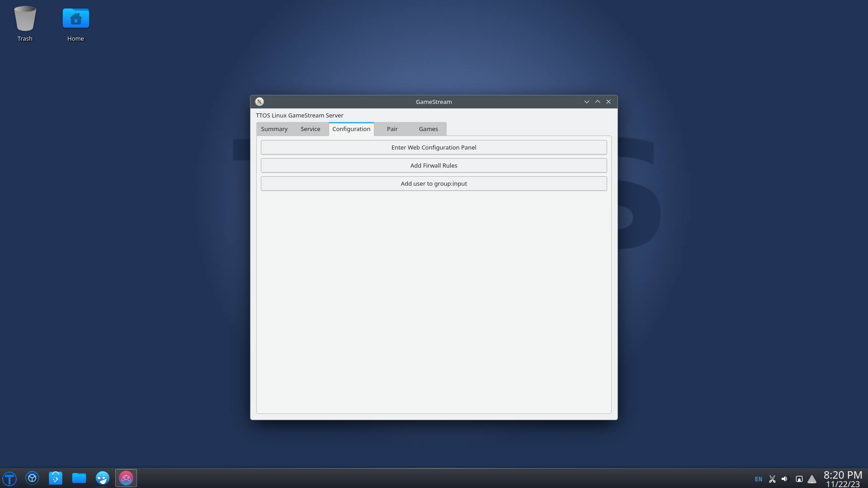Screen dimensions: 868x488
Task: Open the Pair tab
Action: click(392, 129)
